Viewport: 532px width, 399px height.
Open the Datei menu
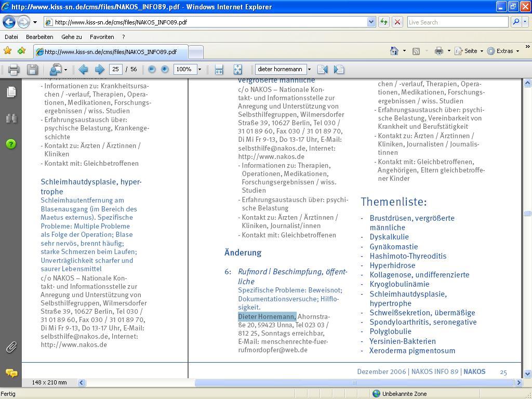click(11, 37)
